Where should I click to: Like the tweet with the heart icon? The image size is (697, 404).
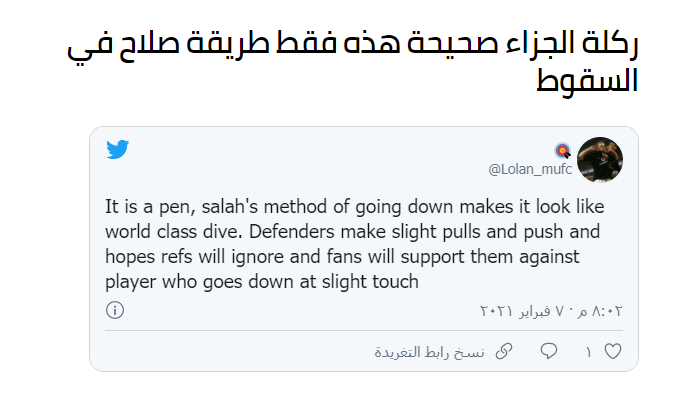[x=613, y=352]
